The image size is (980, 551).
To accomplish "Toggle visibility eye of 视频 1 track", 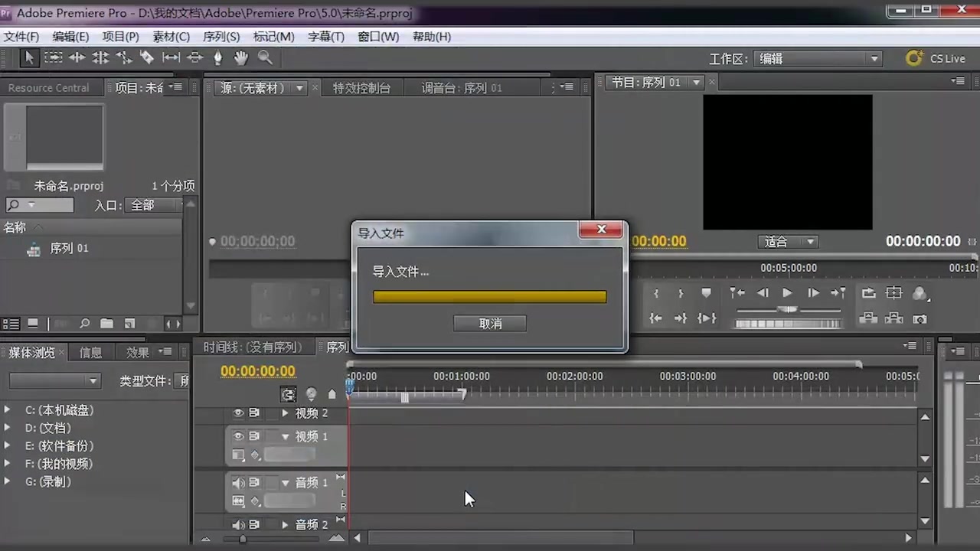I will click(x=238, y=436).
